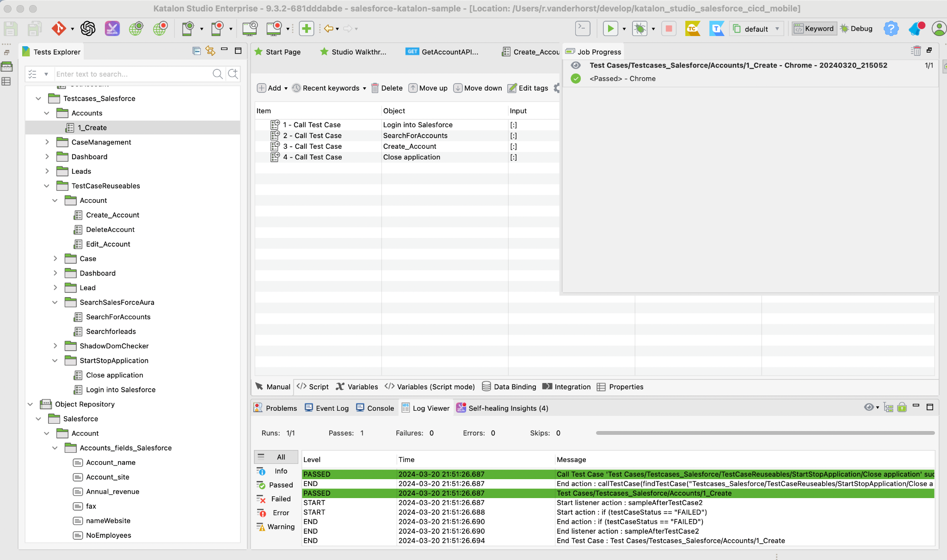Switch to Debug perspective
Screen dimensions: 947x560
(856, 29)
